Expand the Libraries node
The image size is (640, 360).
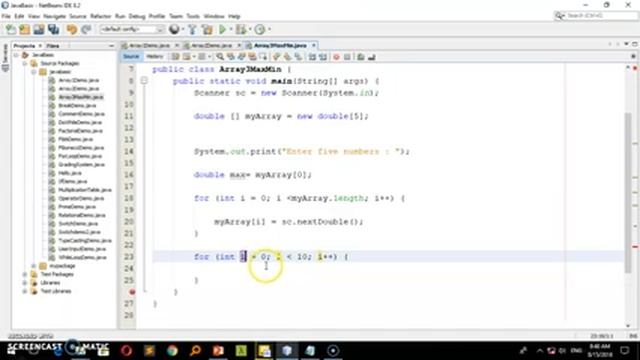24,282
